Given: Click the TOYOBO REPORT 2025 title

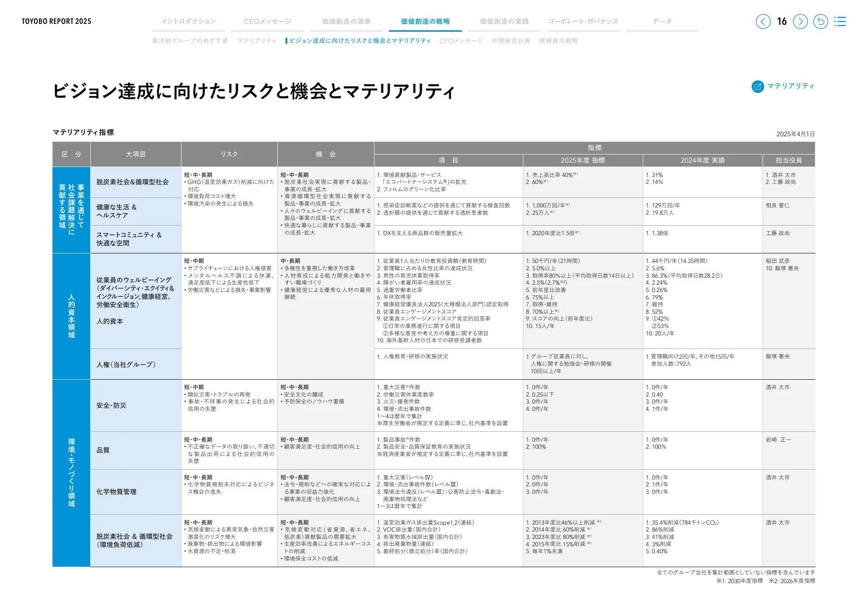Looking at the screenshot, I should click(56, 21).
